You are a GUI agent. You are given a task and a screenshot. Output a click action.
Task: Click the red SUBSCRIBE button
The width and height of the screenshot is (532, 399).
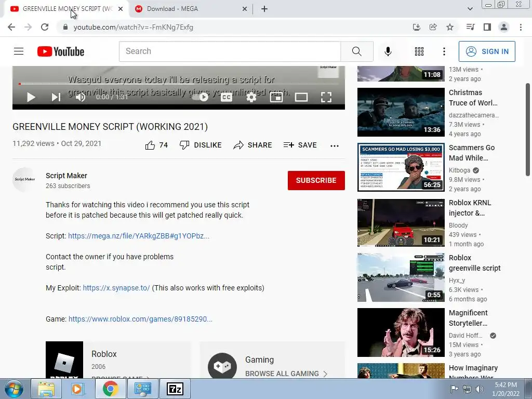coord(316,180)
